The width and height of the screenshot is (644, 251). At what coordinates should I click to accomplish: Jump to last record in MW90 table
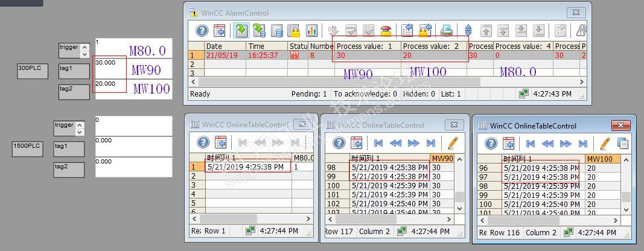coord(431,143)
